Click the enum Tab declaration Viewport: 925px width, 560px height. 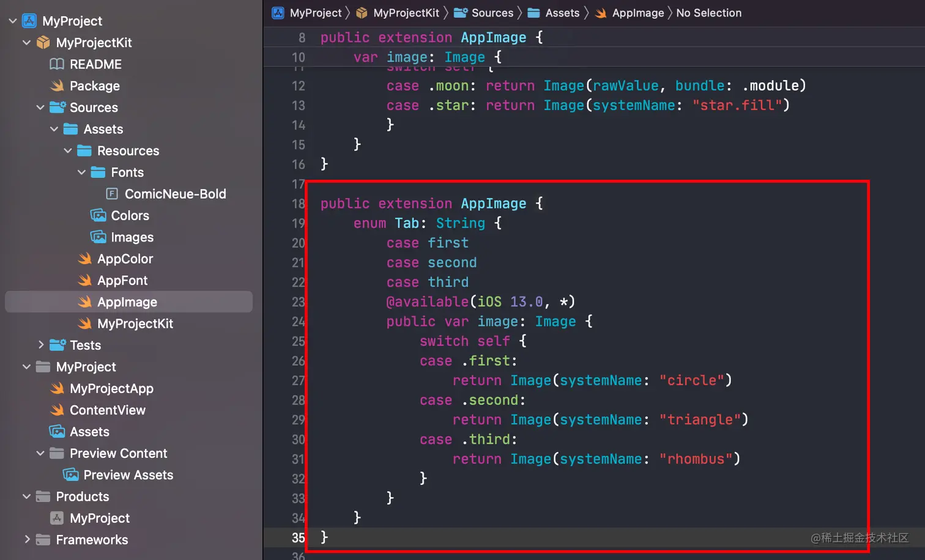coord(427,223)
